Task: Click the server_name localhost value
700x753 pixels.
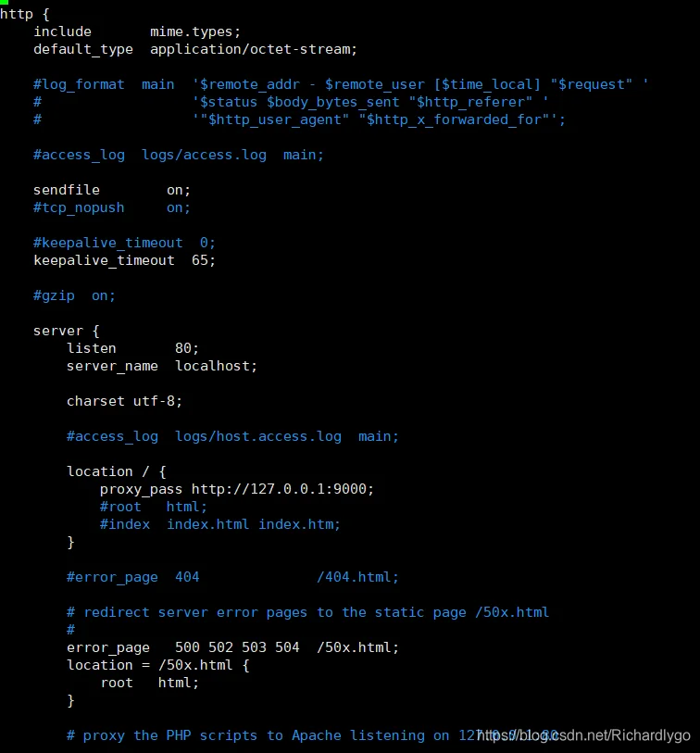Action: tap(216, 366)
